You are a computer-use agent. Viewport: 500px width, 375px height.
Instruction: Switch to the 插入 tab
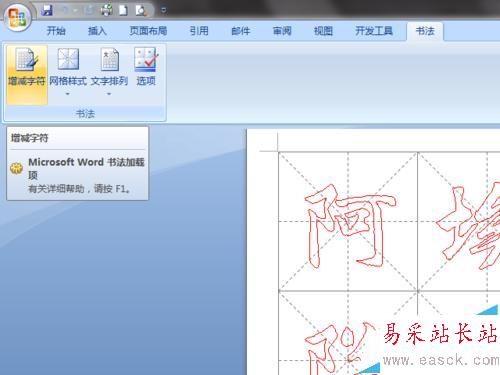tap(97, 31)
